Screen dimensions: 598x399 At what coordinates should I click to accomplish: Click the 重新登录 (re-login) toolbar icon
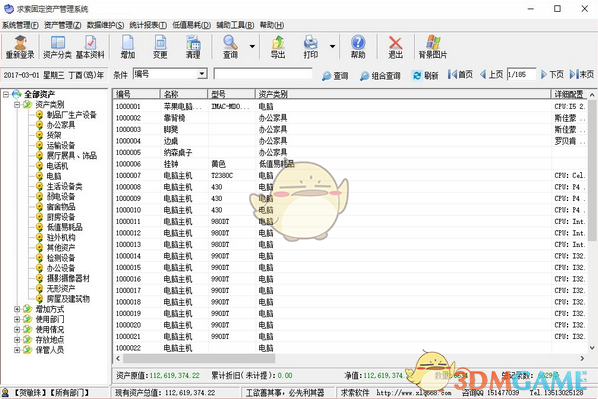coord(20,47)
